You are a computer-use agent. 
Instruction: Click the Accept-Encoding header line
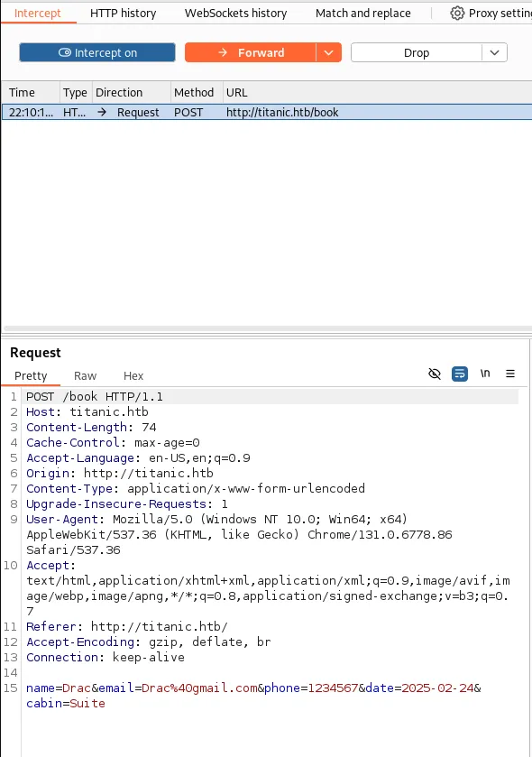[149, 642]
